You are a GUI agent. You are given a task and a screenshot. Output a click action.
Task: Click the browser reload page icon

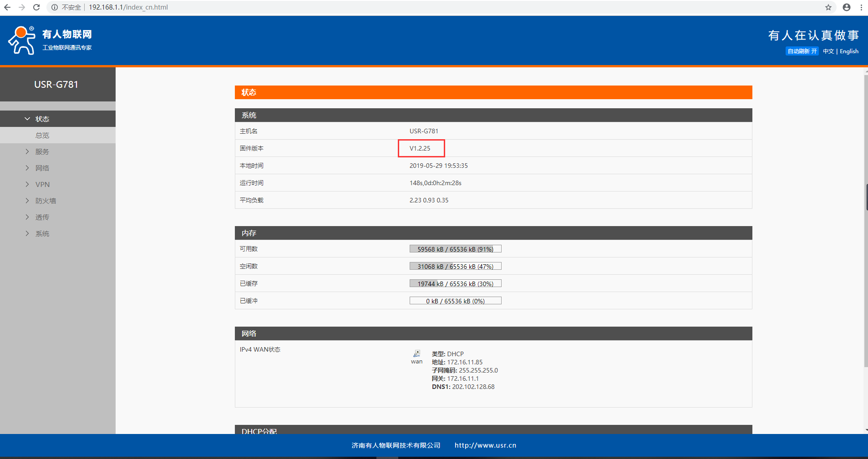click(36, 7)
